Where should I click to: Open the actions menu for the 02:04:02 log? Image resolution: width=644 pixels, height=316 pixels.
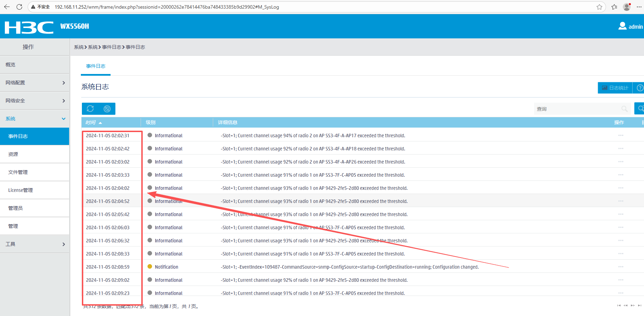click(621, 188)
